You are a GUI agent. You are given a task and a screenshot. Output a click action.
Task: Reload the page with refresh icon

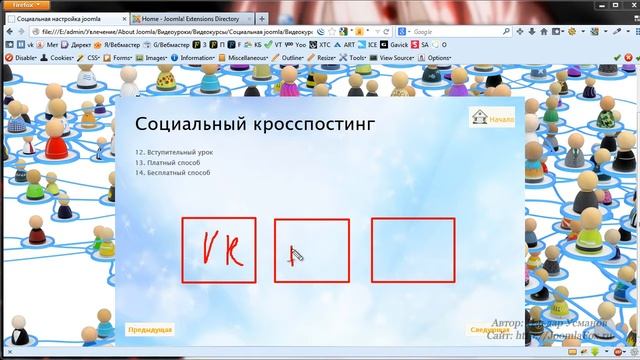click(x=386, y=31)
